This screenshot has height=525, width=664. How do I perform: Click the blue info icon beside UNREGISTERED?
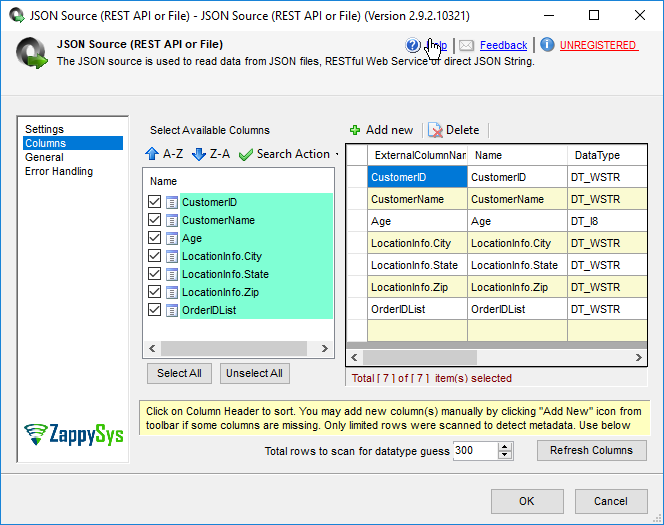click(x=547, y=44)
